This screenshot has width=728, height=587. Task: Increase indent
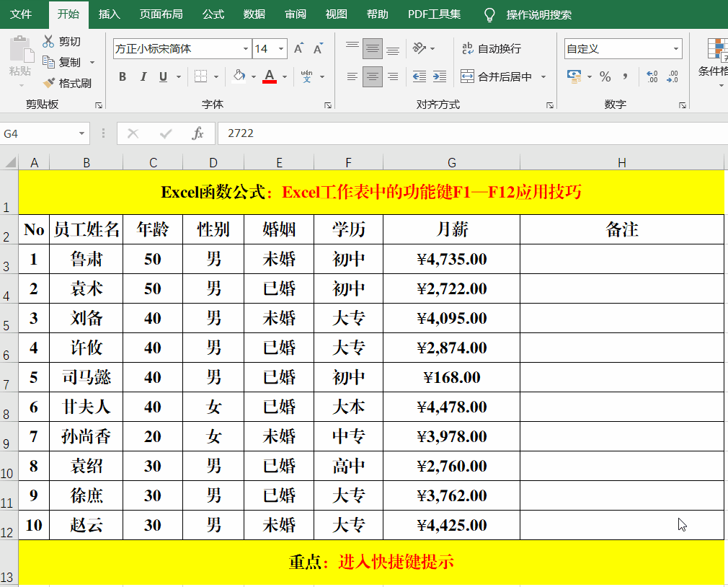pos(439,76)
